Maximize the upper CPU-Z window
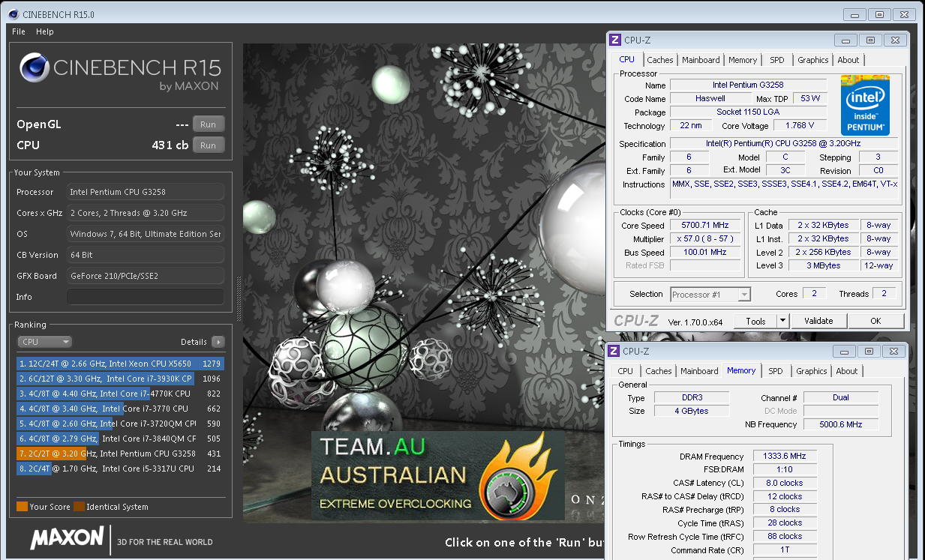The image size is (925, 560). (870, 40)
